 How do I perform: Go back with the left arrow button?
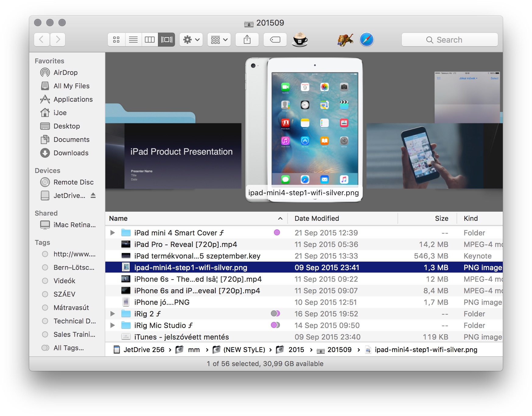tap(42, 40)
